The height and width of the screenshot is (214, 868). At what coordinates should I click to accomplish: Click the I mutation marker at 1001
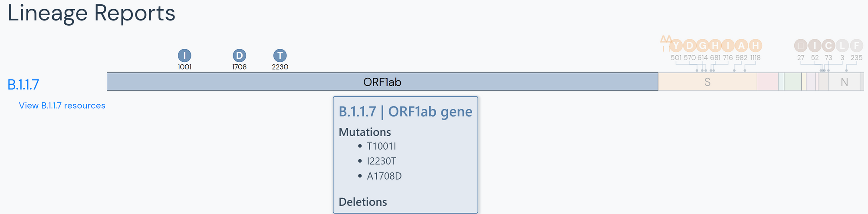point(184,55)
